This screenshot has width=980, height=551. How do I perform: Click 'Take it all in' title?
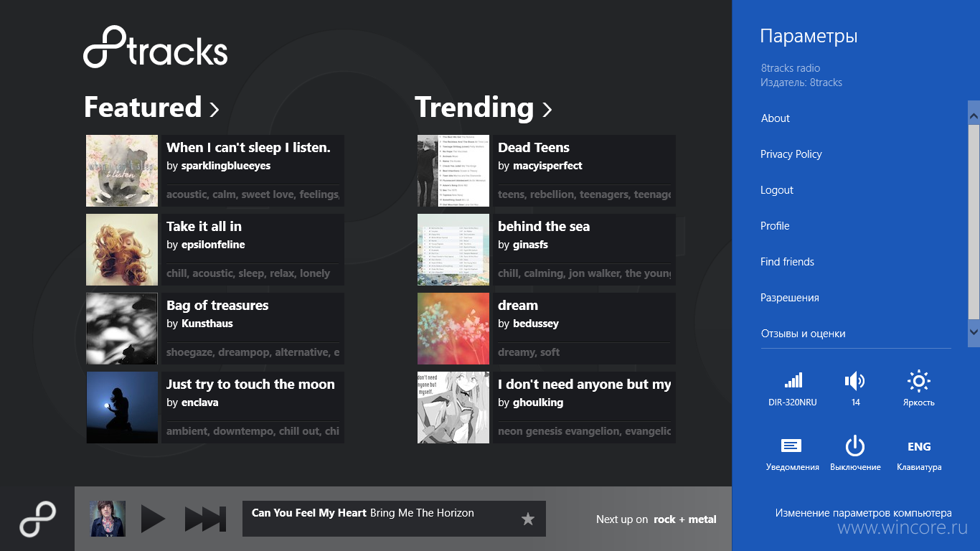(204, 227)
